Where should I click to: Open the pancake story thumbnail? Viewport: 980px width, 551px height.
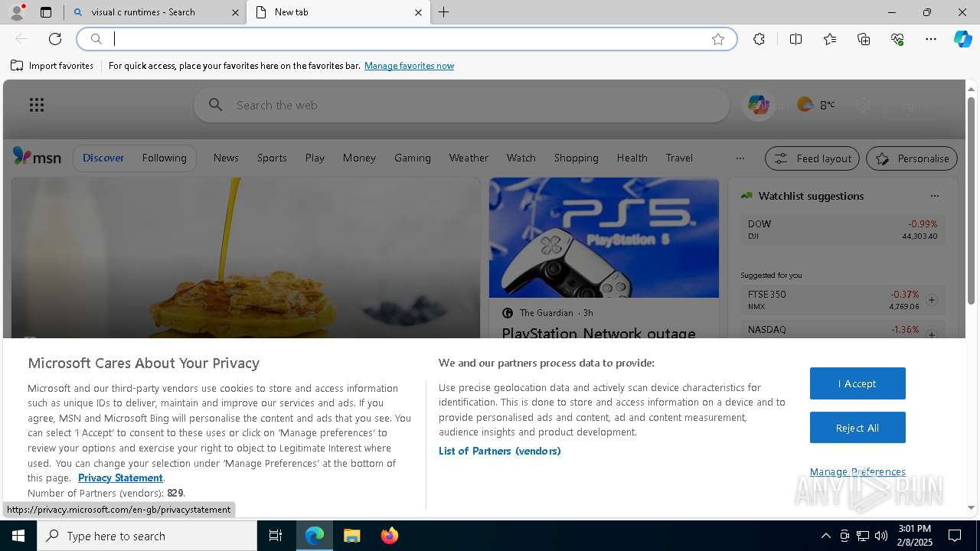245,258
